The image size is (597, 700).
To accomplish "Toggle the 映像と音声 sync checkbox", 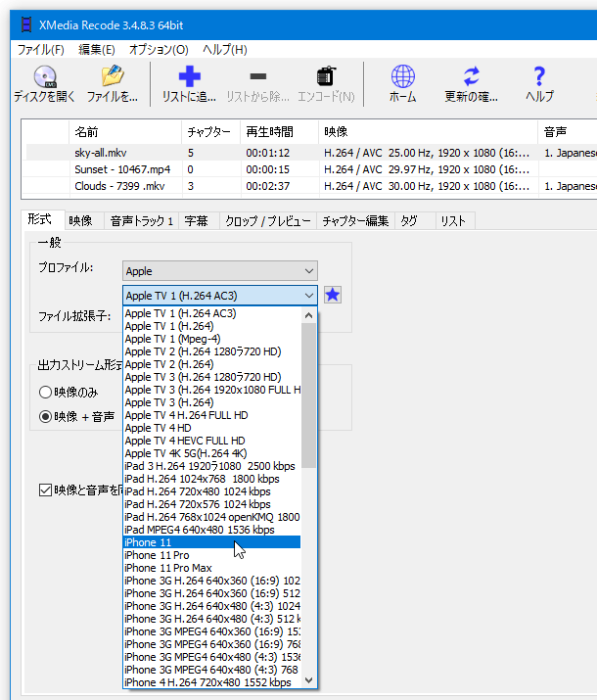I will click(x=45, y=490).
